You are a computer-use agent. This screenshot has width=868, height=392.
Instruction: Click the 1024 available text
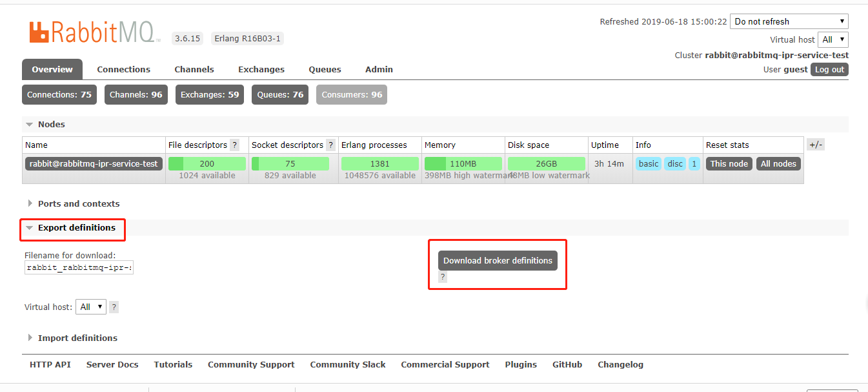pyautogui.click(x=207, y=176)
